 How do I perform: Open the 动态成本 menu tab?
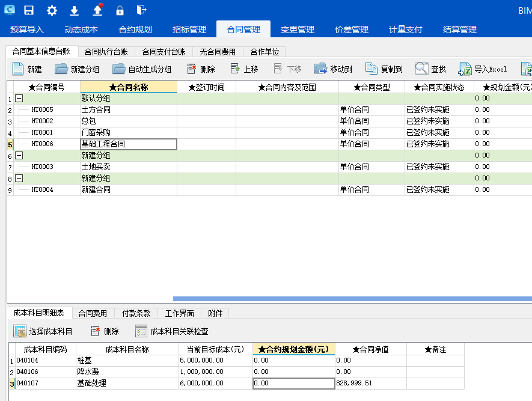(81, 29)
